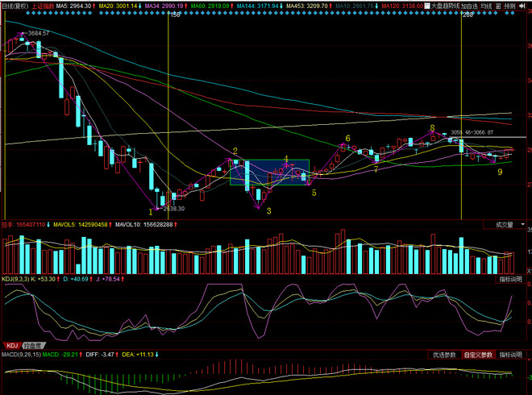Open MACD 指标说明 button
The width and height of the screenshot is (532, 395).
510,355
